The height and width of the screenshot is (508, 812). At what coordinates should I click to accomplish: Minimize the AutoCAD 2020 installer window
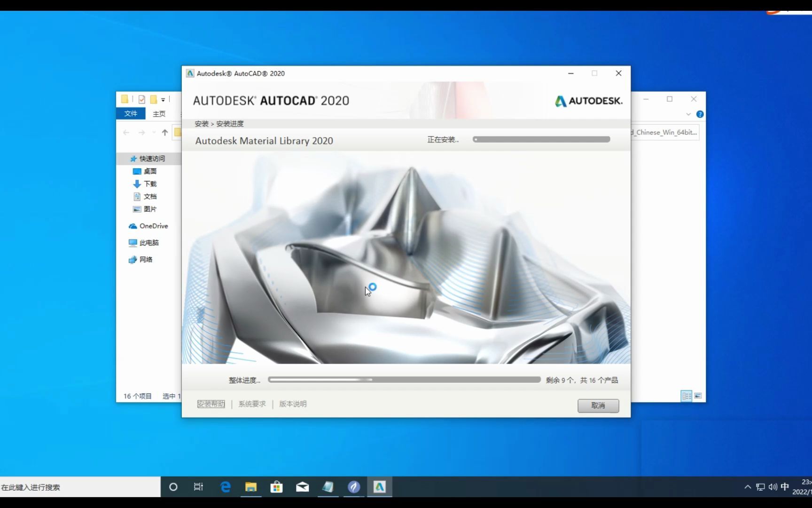click(x=571, y=73)
